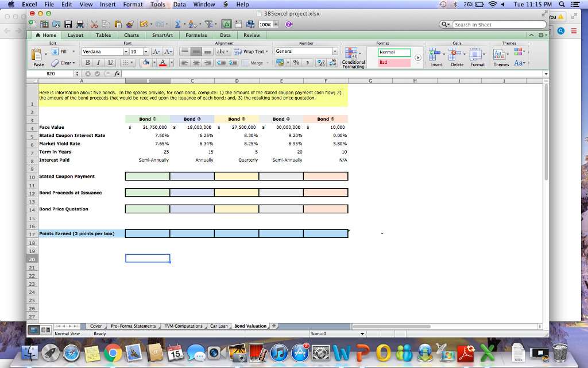Click the Theme Colors grid swatch
This screenshot has width=588, height=368.
519,51
